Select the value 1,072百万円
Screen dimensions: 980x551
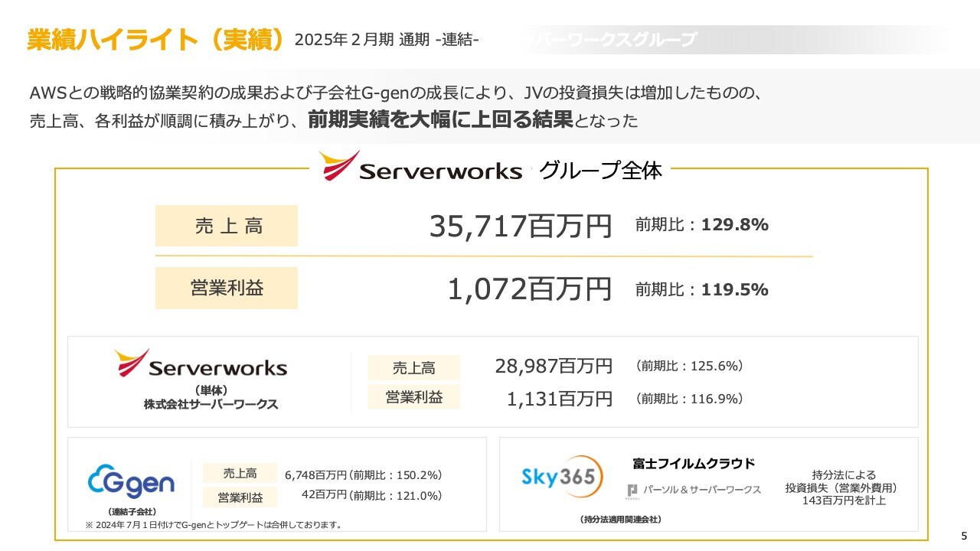click(530, 289)
